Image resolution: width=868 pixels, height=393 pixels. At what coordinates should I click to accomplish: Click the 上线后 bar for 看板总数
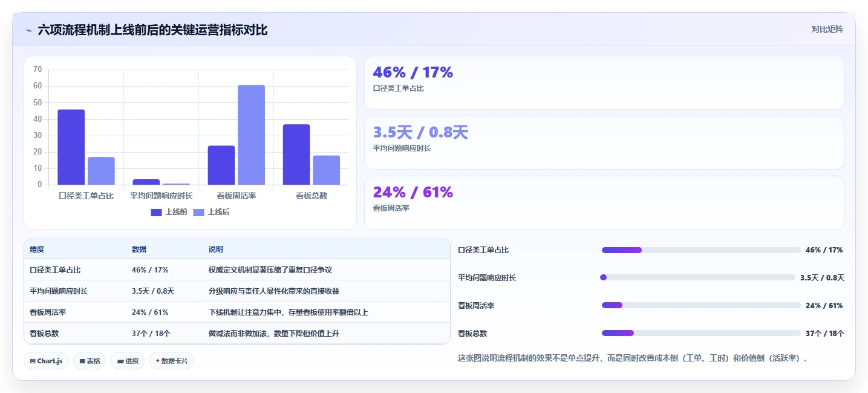pyautogui.click(x=326, y=170)
